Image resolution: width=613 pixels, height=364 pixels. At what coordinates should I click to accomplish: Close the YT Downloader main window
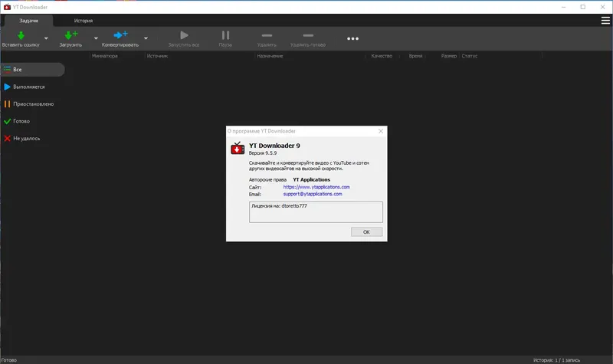click(x=603, y=7)
